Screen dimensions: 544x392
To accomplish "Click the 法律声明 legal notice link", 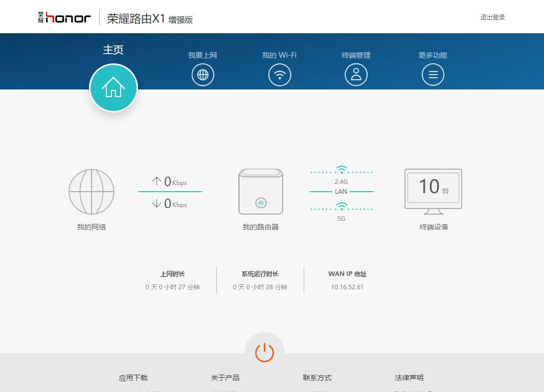I will point(409,378).
